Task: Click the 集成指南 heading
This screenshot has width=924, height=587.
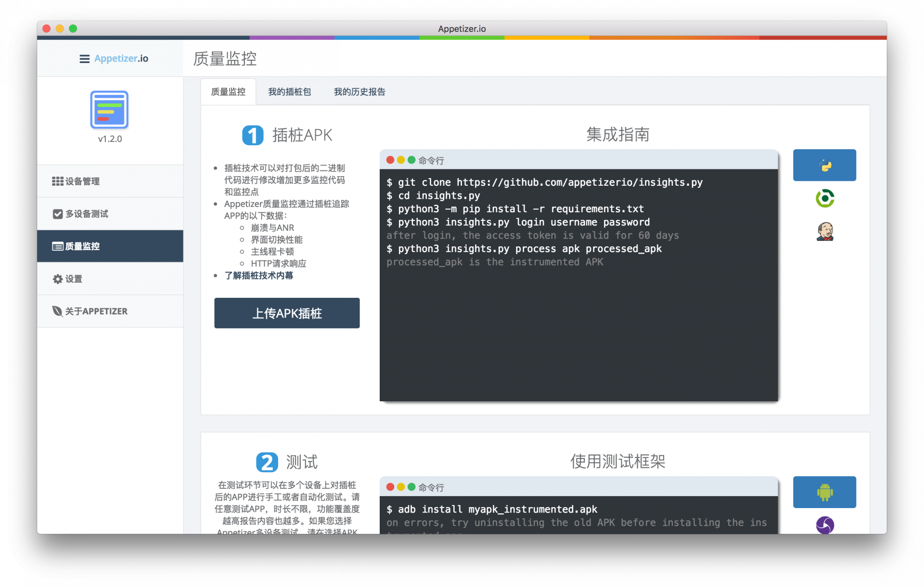Action: point(618,135)
